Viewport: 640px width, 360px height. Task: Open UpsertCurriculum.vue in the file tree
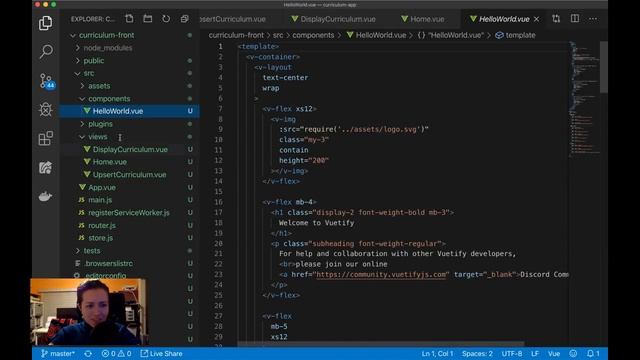[x=129, y=175]
